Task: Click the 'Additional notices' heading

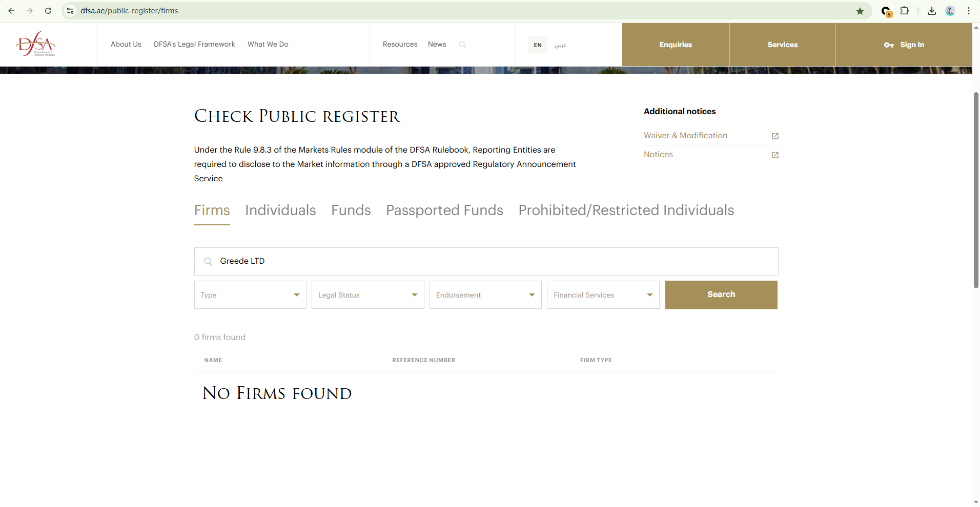Action: coord(680,112)
